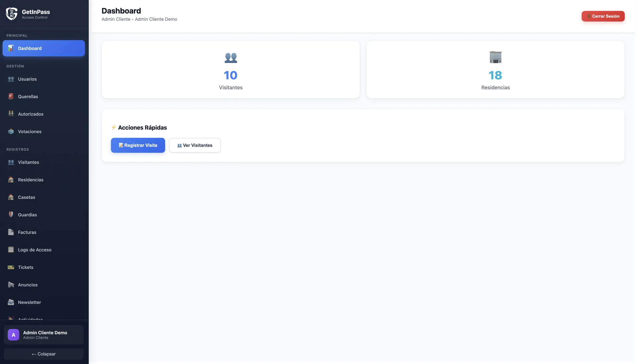Image resolution: width=636 pixels, height=364 pixels.
Task: Click the Residencias stat card showing 18
Action: point(495,69)
